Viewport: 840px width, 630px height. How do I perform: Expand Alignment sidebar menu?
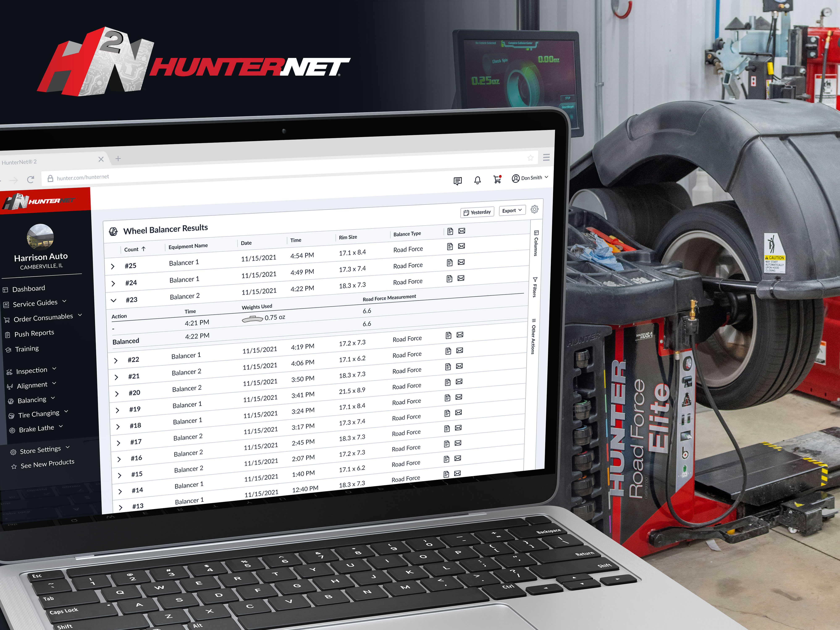(x=32, y=385)
